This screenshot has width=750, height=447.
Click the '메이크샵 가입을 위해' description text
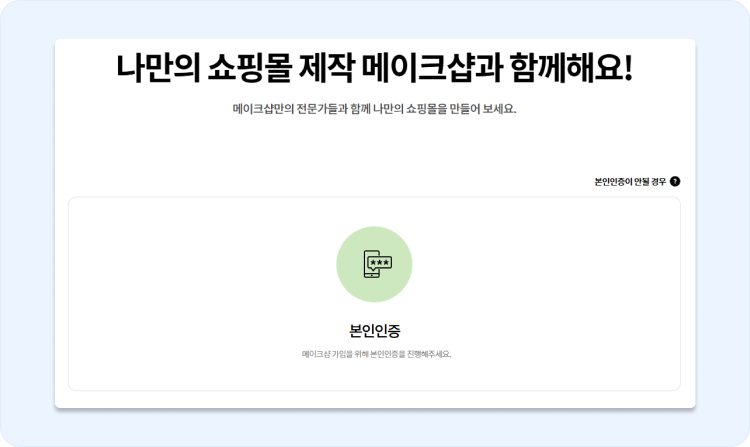[334, 354]
